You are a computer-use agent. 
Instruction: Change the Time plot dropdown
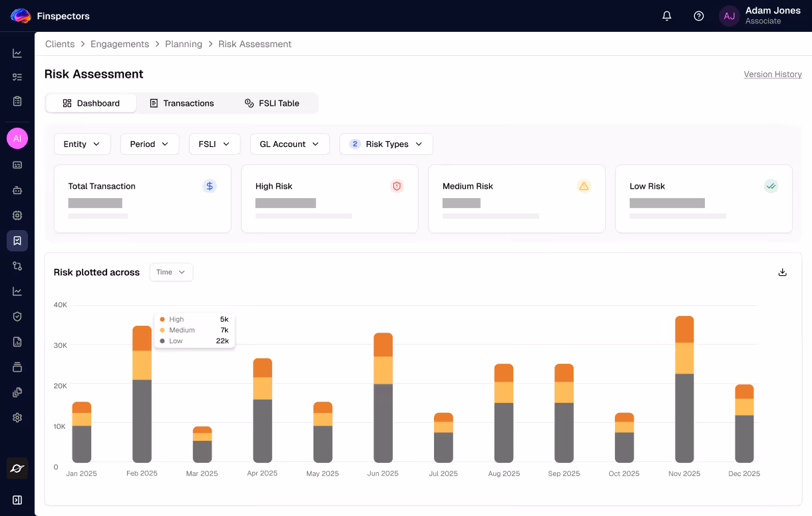[x=171, y=272]
